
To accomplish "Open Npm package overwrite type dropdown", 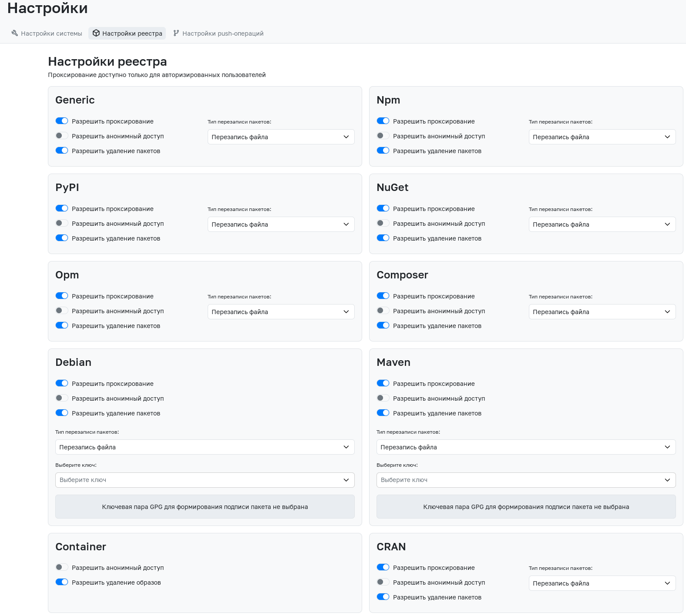I will [x=602, y=137].
